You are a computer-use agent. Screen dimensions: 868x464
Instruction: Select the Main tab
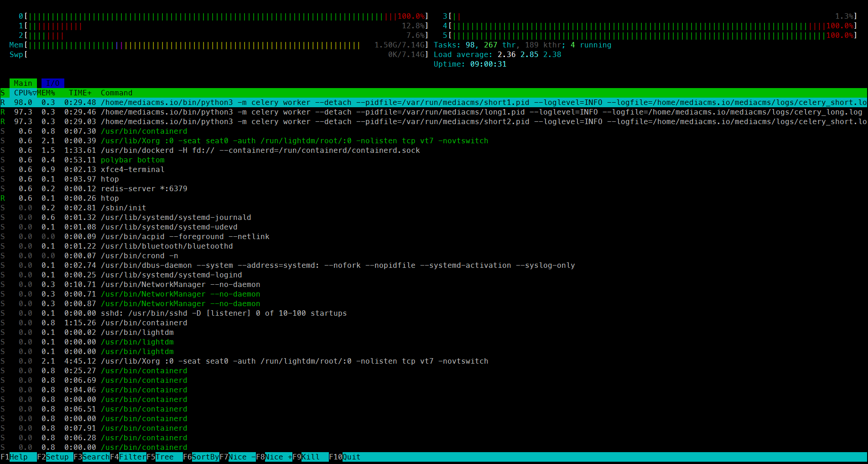(x=23, y=83)
